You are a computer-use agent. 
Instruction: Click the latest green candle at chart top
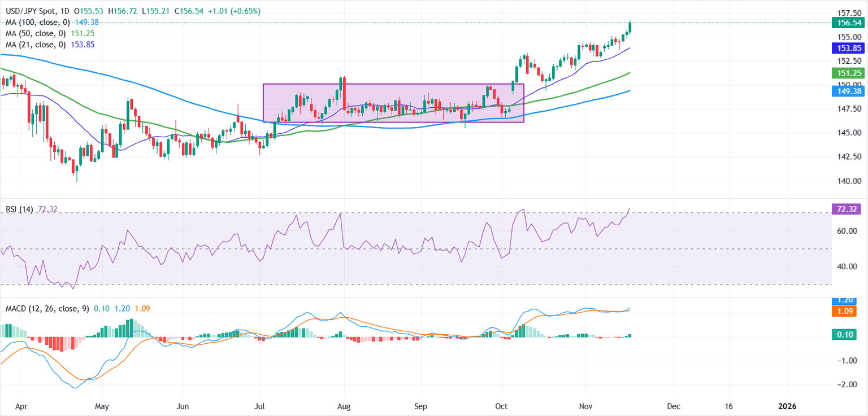click(x=630, y=27)
